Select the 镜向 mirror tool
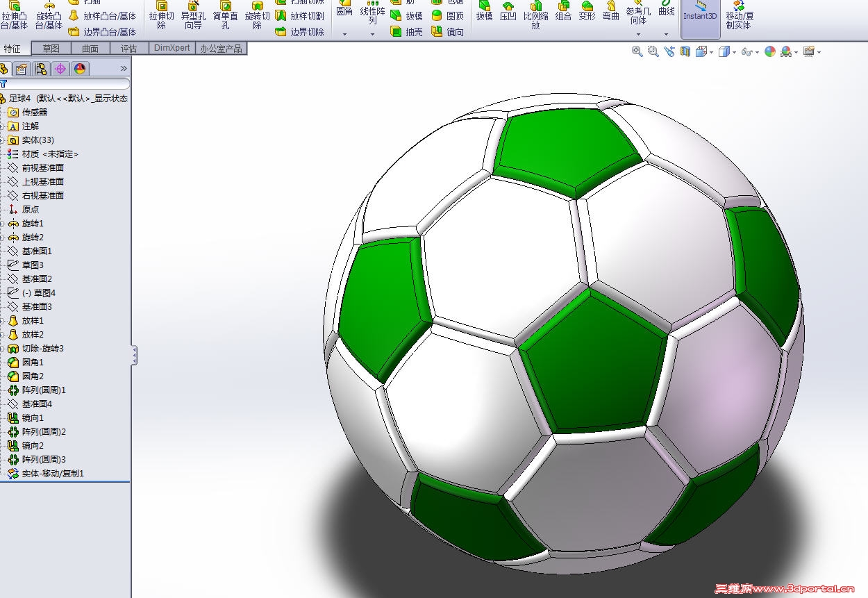Screen dimensions: 868x598 tap(447, 31)
